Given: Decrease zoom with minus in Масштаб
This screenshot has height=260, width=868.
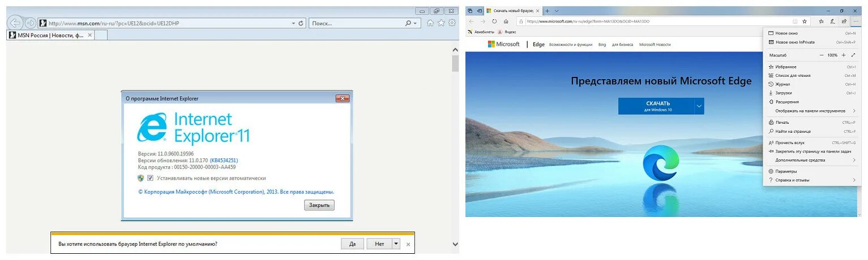Looking at the screenshot, I should [x=822, y=55].
